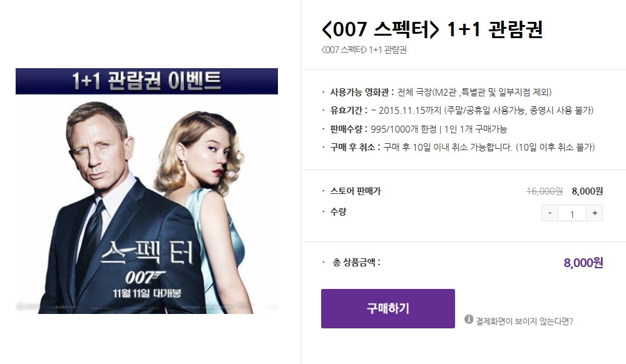Decrease quantity with the minus button

[550, 213]
